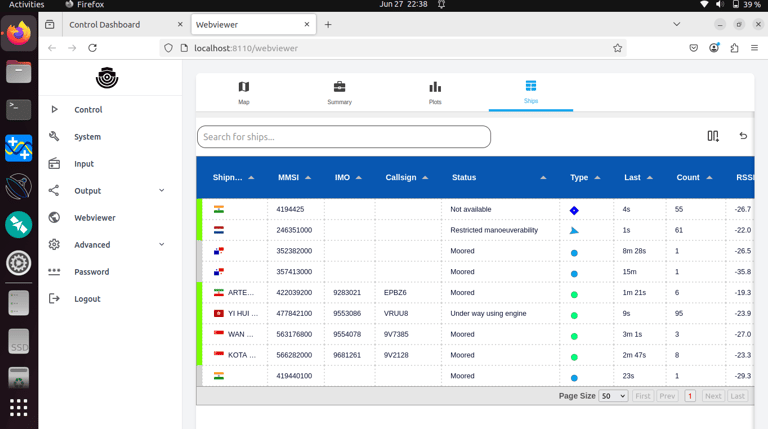Expand the Advanced submenu chevron
This screenshot has width=768, height=429.
(162, 244)
